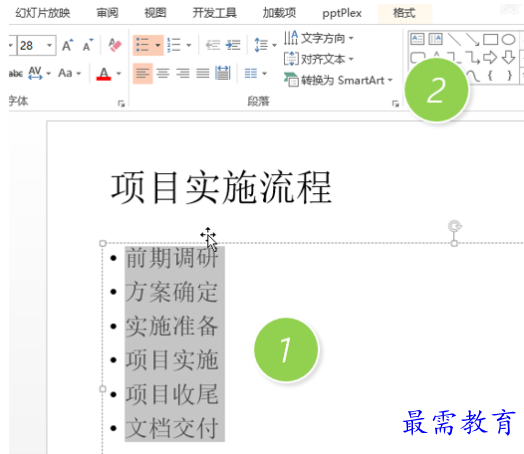524x454 pixels.
Task: Clear all formatting with eraser icon
Action: click(115, 45)
